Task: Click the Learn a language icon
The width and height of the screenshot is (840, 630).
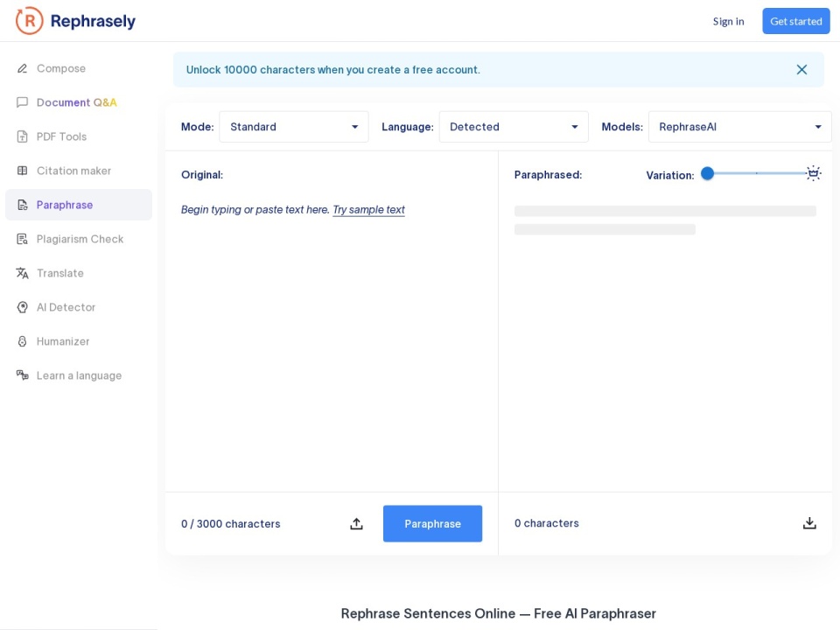Action: [x=22, y=375]
